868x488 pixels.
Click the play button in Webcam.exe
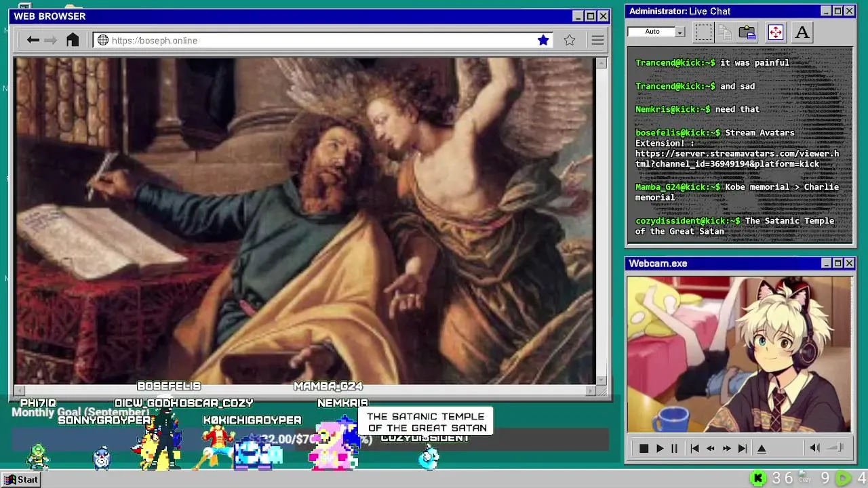(659, 448)
